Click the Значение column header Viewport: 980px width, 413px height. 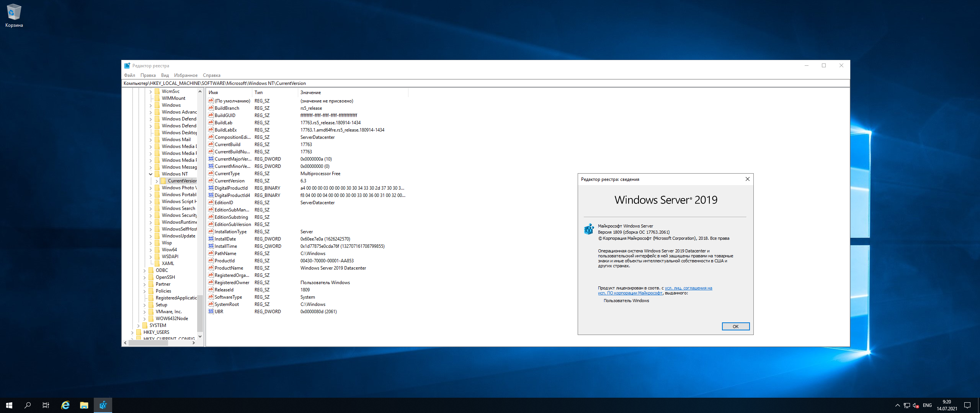(x=353, y=93)
